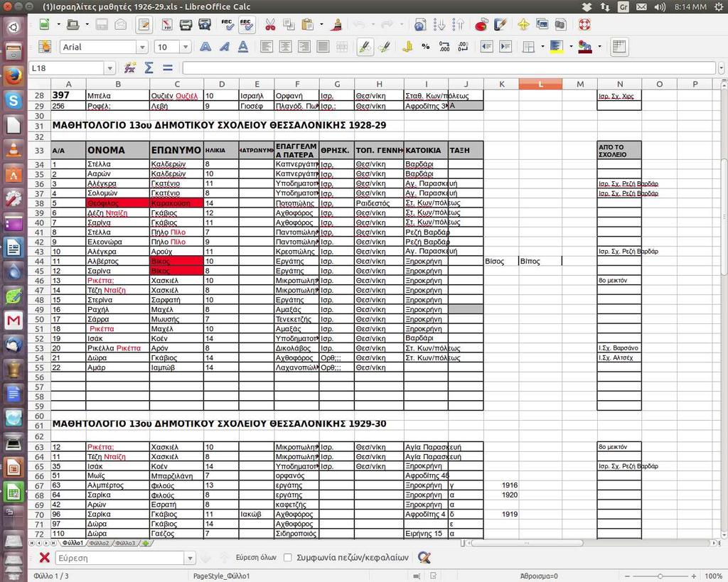The height and width of the screenshot is (582, 728).
Task: Justify the cell text
Action: pyautogui.click(x=323, y=46)
